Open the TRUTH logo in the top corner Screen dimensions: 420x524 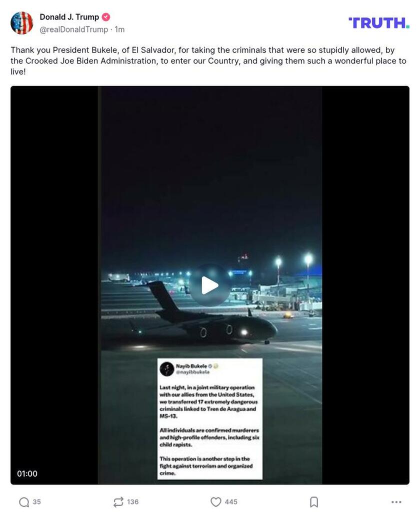point(378,22)
